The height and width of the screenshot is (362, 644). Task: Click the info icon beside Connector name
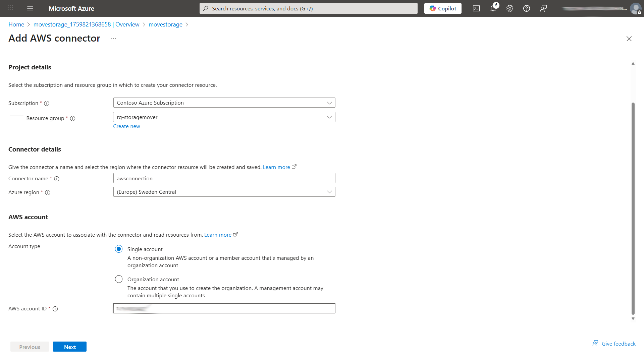coord(57,179)
